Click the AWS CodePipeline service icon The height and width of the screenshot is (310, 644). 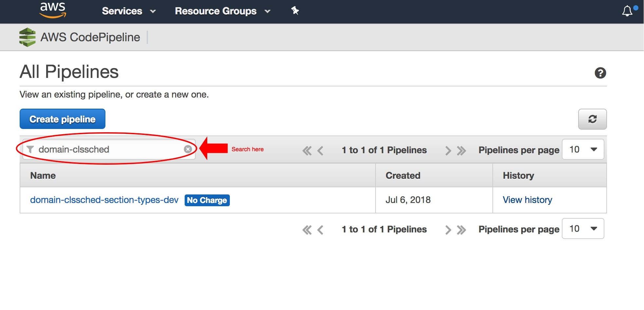(x=28, y=37)
